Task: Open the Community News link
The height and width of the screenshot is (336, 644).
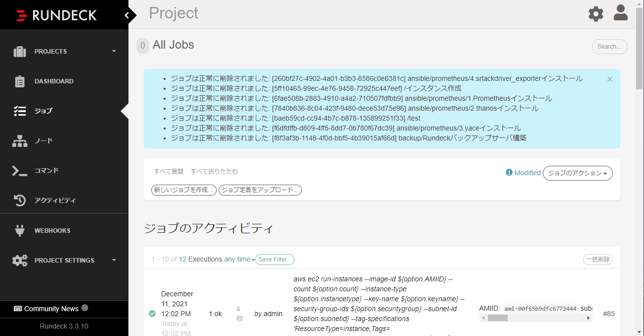Action: 51,309
